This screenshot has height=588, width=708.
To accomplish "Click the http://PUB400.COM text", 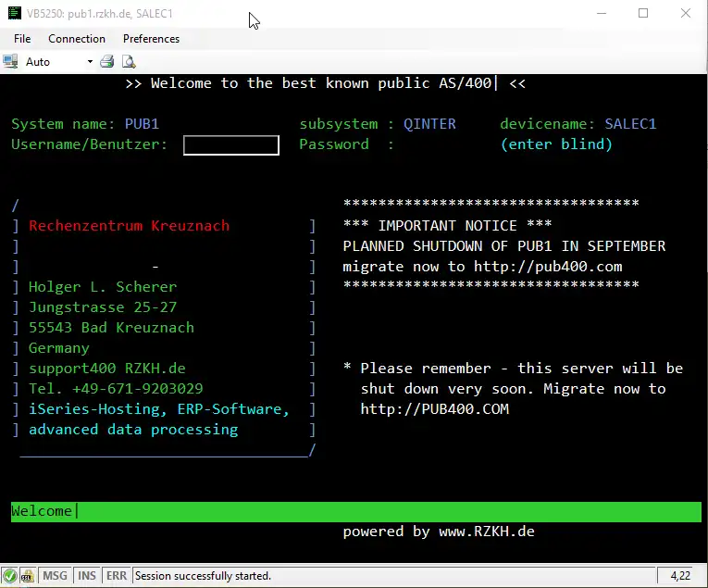I will click(x=434, y=409).
